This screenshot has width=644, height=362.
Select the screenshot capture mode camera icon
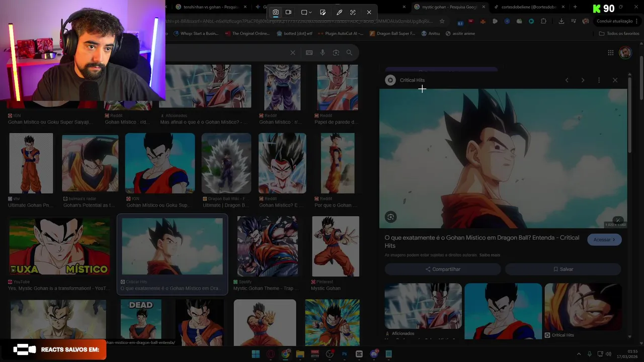point(276,12)
